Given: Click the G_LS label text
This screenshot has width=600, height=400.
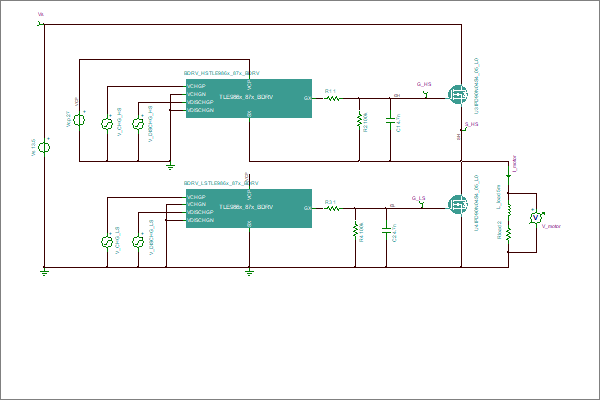Looking at the screenshot, I should click(419, 198).
